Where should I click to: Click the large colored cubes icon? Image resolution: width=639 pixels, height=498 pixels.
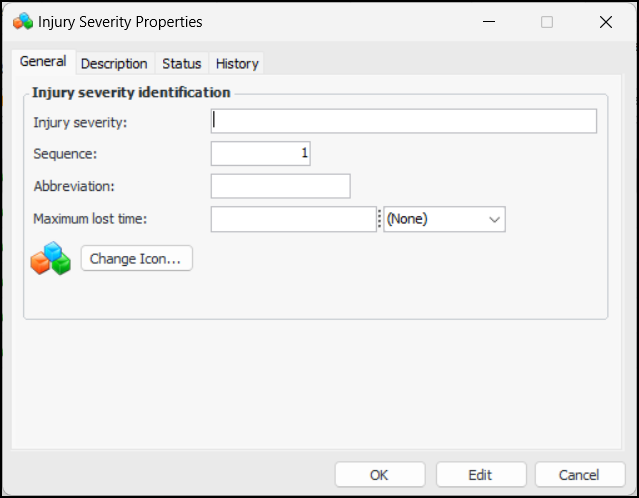(x=50, y=258)
